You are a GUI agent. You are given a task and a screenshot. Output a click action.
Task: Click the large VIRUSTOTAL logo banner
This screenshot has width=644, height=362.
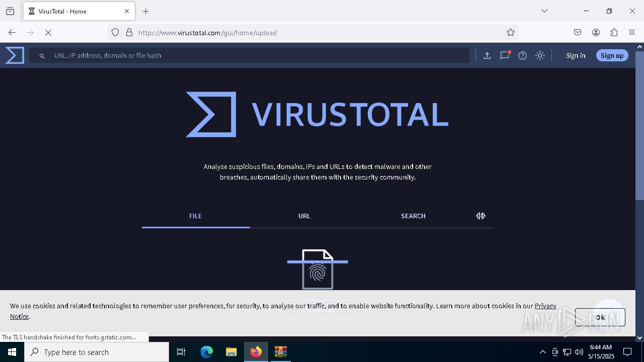point(317,115)
